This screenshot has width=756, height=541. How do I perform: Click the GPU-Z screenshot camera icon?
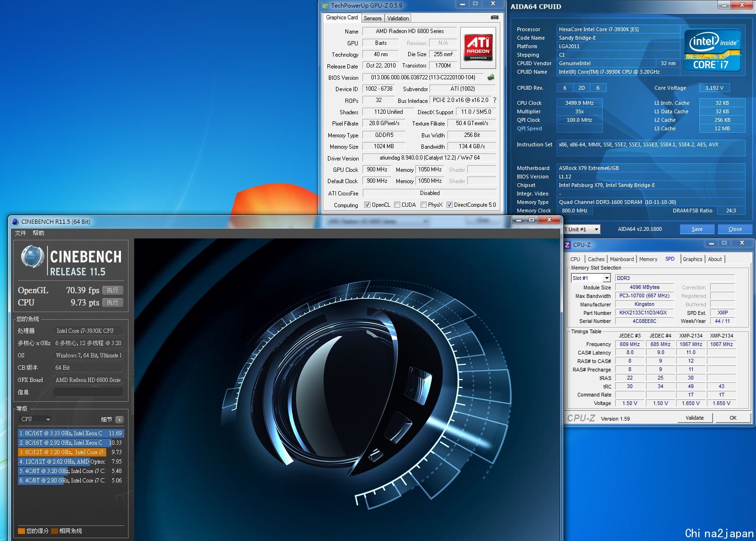[494, 17]
